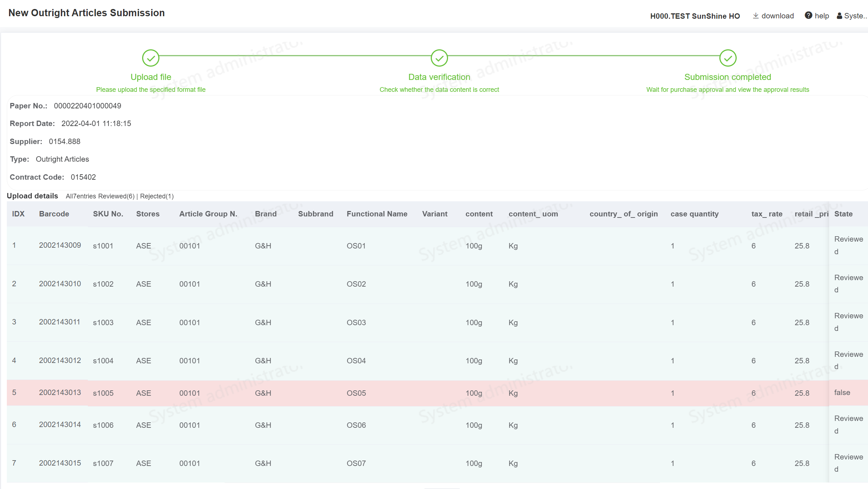The image size is (868, 489).
Task: Click functional name OS07 cell
Action: pyautogui.click(x=356, y=463)
